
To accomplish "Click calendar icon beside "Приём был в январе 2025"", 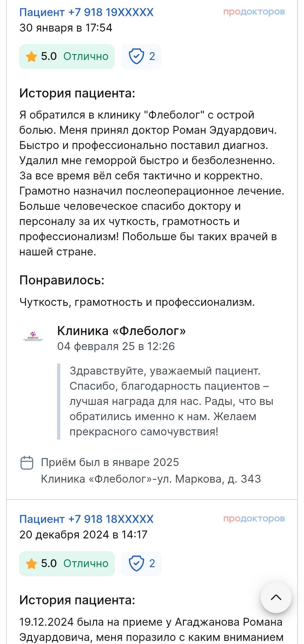I will (x=27, y=463).
